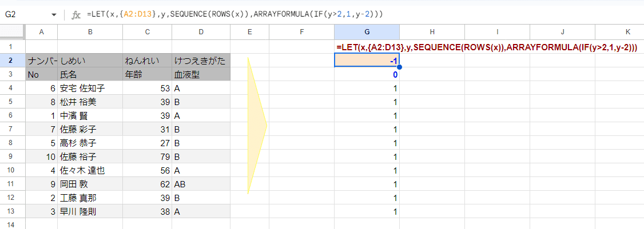Image resolution: width=644 pixels, height=229 pixels.
Task: Click age cell showing 56
Action: (x=147, y=171)
